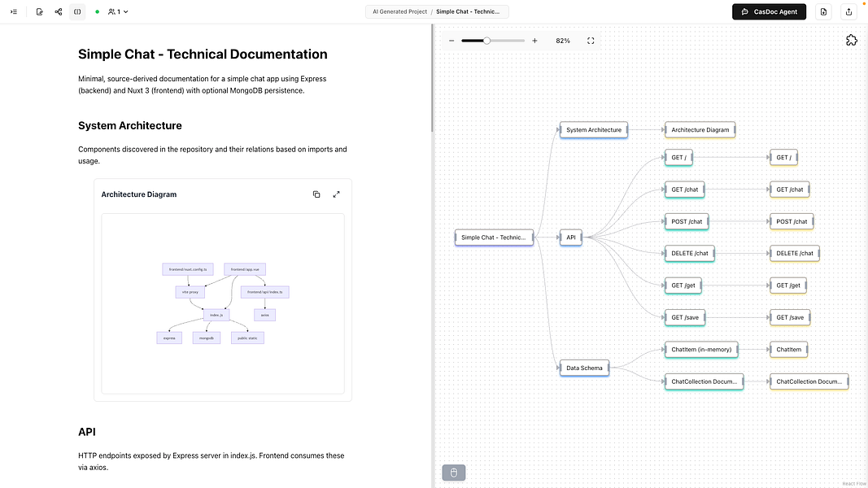
Task: Select the yellow GET / leaf node
Action: pos(783,158)
